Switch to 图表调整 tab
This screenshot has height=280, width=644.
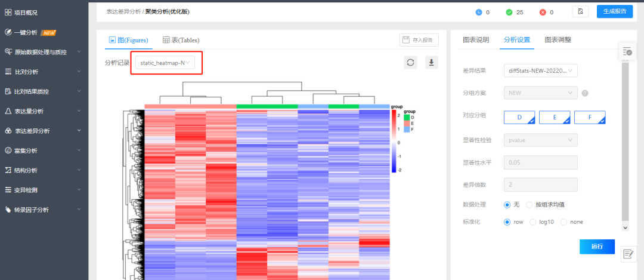tap(558, 40)
